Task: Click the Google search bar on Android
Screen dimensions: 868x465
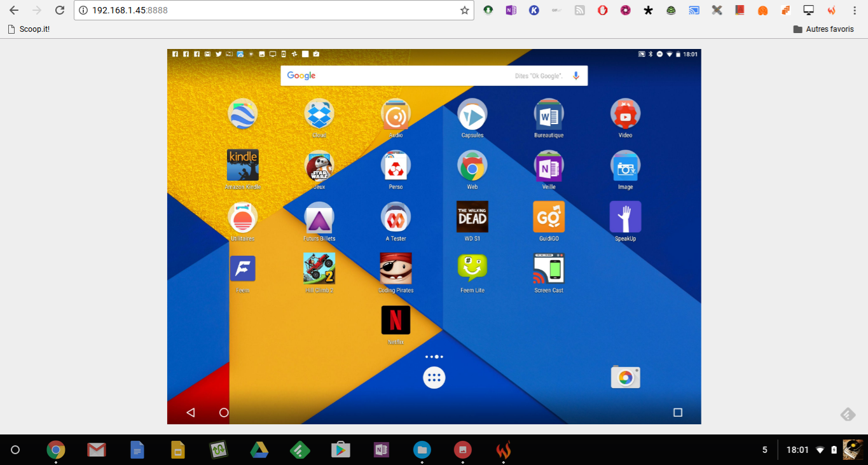Action: 434,76
